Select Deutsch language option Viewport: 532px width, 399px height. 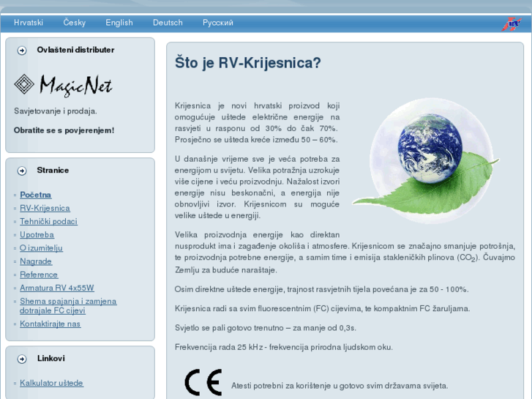[168, 23]
